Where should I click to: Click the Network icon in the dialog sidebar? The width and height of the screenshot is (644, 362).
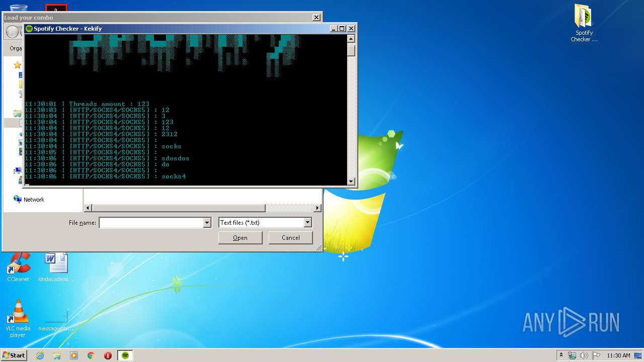pos(18,199)
